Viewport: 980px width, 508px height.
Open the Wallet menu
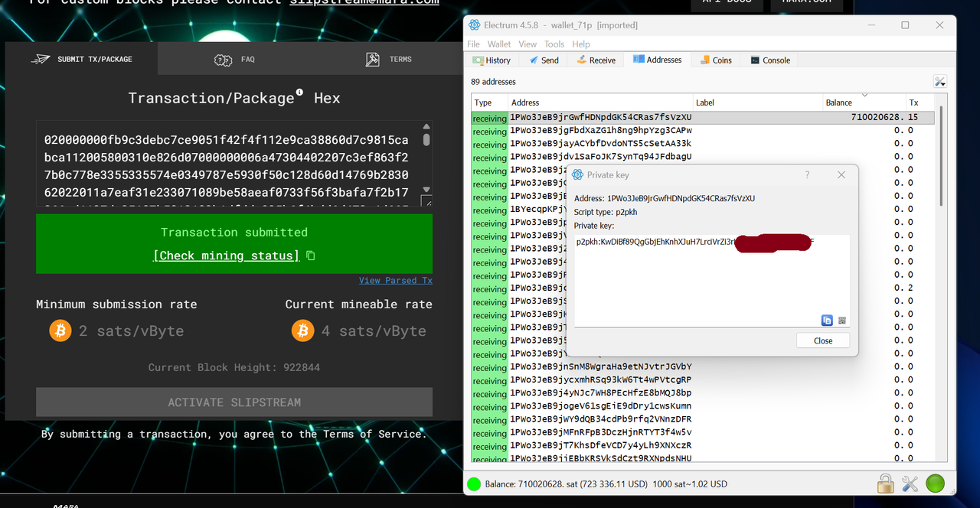coord(499,44)
